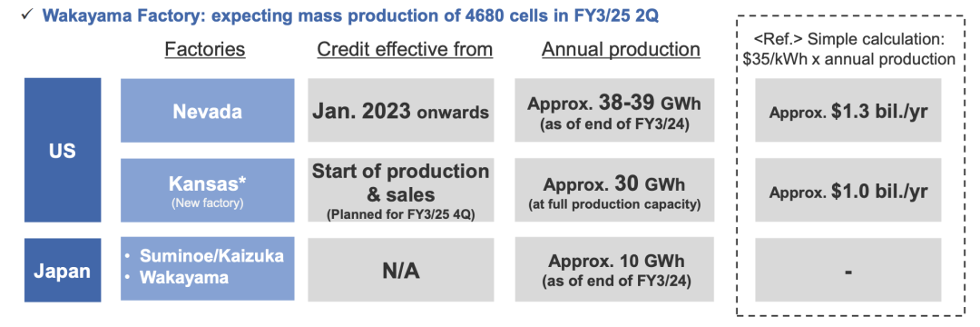Click the Approx. 10 GWh cell
Image resolution: width=980 pixels, height=327 pixels.
pos(614,269)
